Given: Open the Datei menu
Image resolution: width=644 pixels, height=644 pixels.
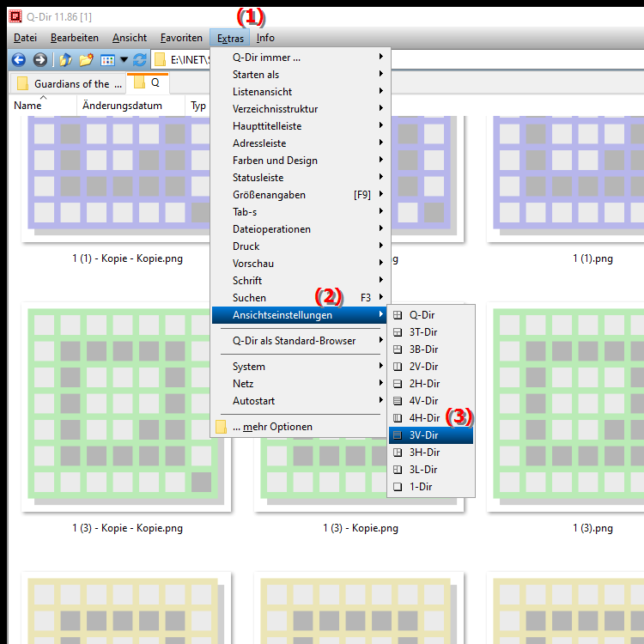Looking at the screenshot, I should pyautogui.click(x=25, y=38).
